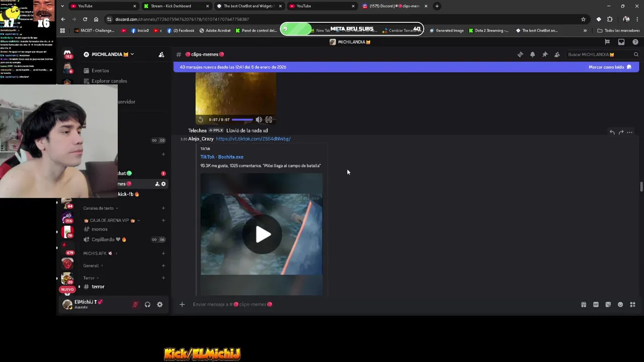Image resolution: width=644 pixels, height=362 pixels.
Task: Replay the finished 0:07 video
Action: click(x=200, y=120)
